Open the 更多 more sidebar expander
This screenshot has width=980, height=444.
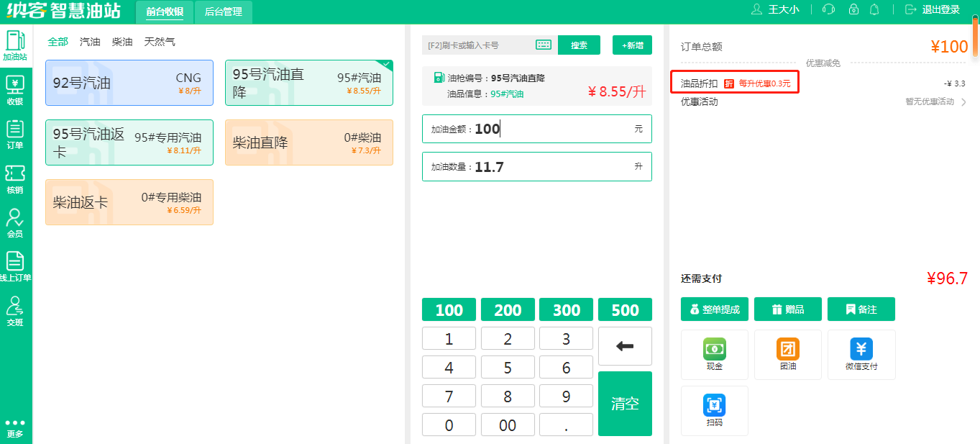click(x=14, y=425)
